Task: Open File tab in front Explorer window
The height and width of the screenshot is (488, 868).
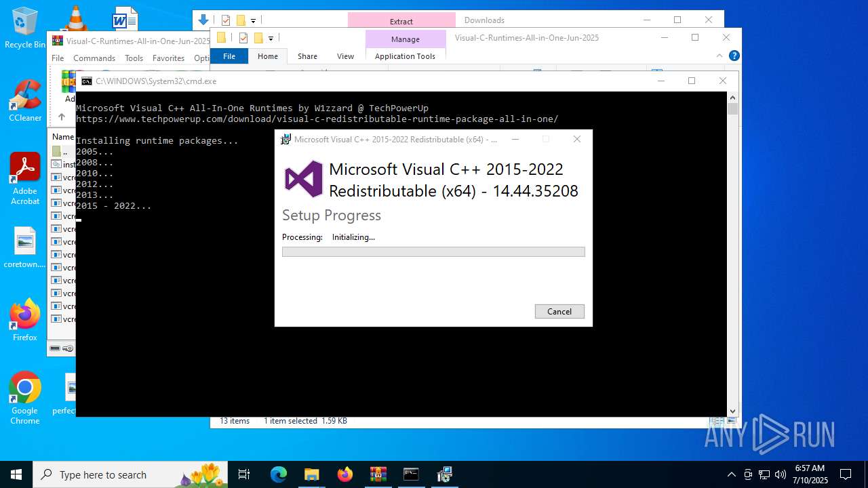Action: 229,56
